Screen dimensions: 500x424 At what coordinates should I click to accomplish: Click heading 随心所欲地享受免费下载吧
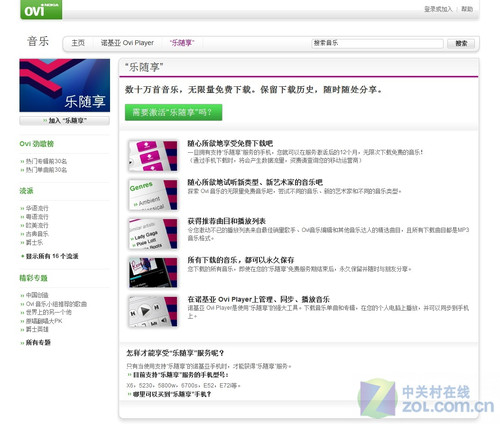click(x=230, y=144)
